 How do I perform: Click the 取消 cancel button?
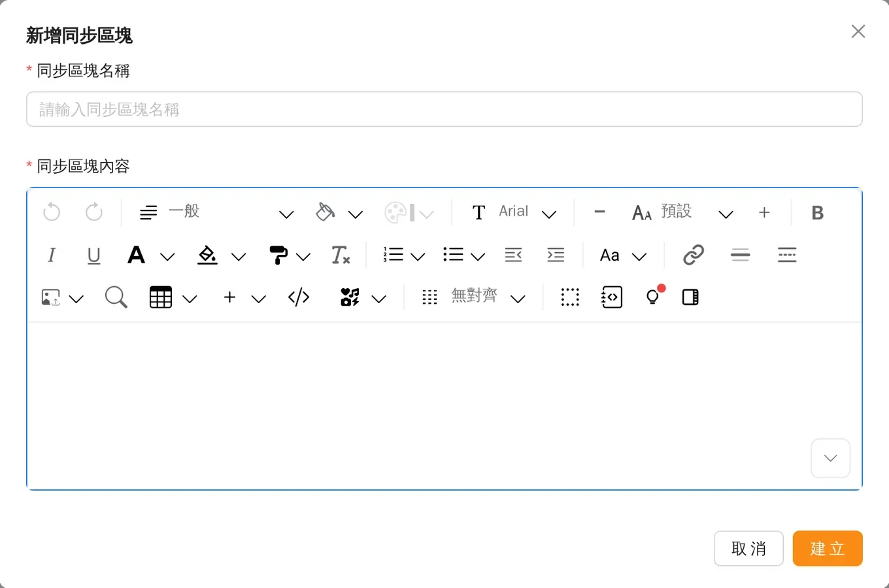pos(748,548)
